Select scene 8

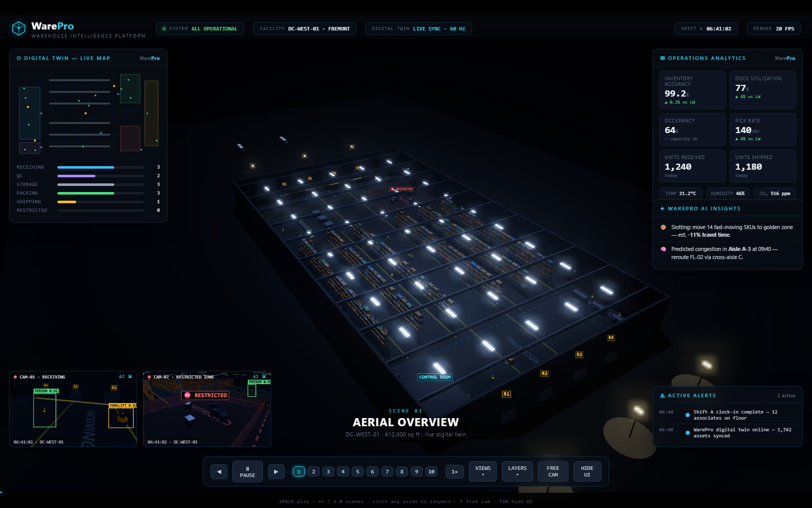point(402,471)
